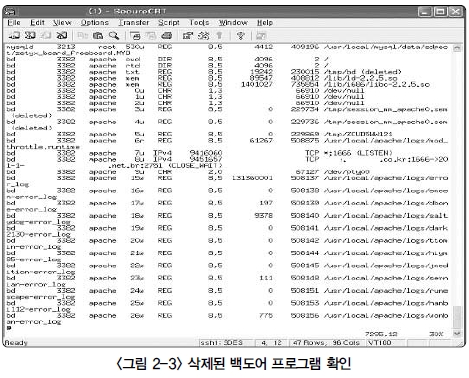Click the grayed Print Selection icon

pyautogui.click(x=151, y=35)
